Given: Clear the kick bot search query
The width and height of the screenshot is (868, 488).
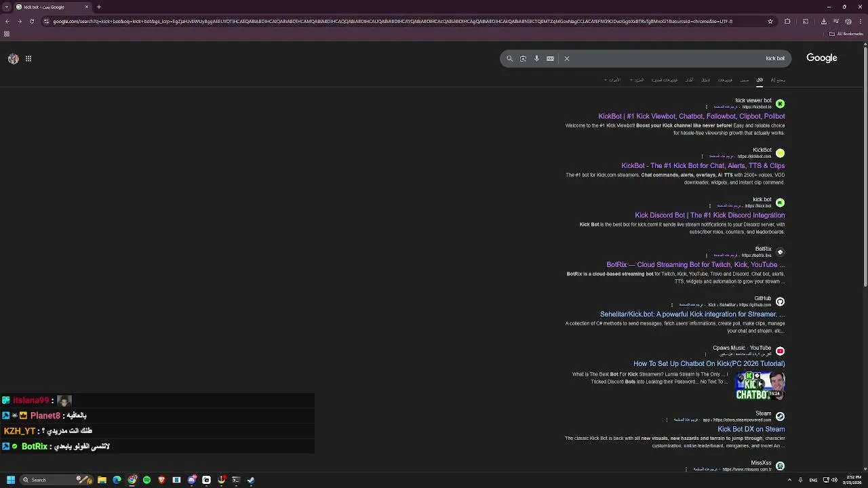Looking at the screenshot, I should pyautogui.click(x=567, y=59).
